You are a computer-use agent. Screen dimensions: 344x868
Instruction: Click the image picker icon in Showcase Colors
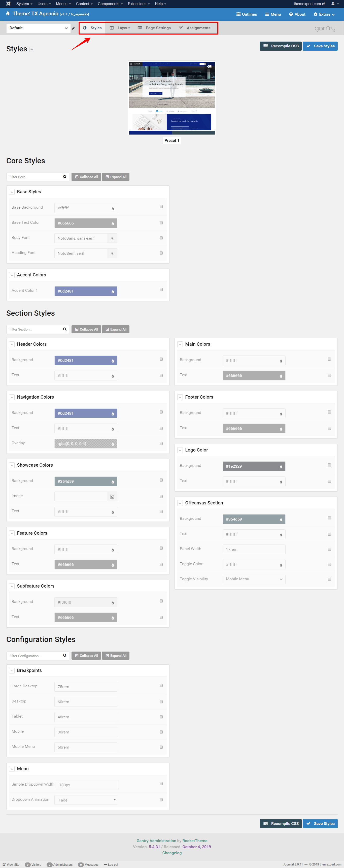click(112, 496)
